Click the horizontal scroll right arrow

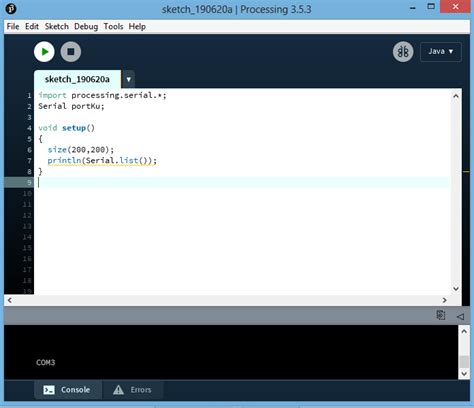(x=444, y=300)
